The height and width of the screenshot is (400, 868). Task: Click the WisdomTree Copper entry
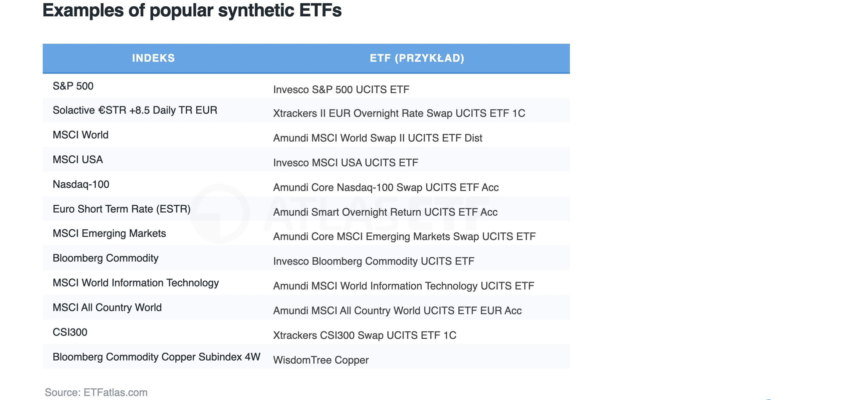click(x=321, y=360)
